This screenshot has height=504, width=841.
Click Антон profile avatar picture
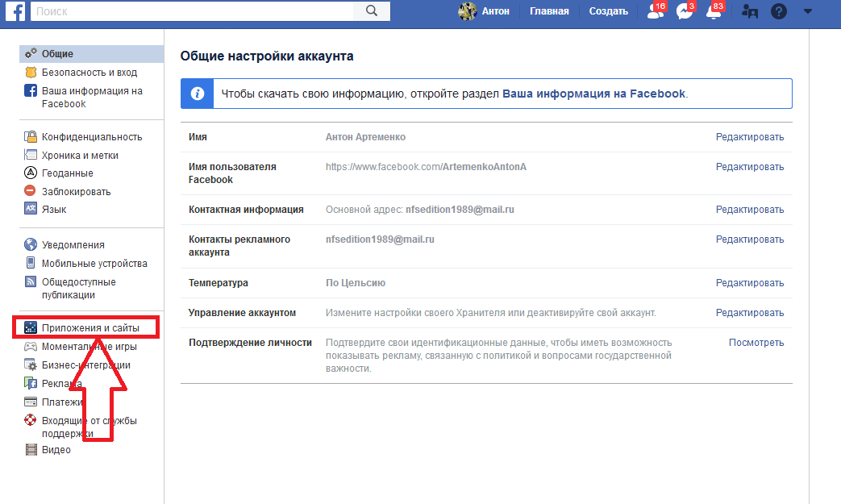pos(467,11)
